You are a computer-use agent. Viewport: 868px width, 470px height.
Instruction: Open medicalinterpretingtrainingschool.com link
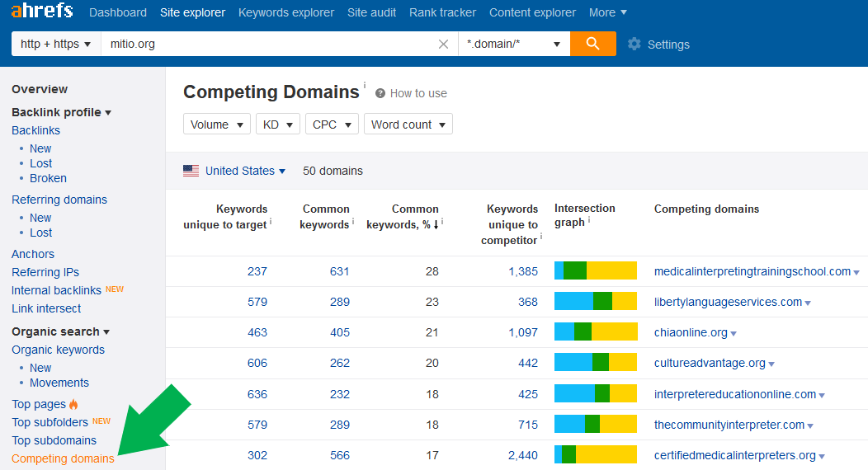[752, 271]
